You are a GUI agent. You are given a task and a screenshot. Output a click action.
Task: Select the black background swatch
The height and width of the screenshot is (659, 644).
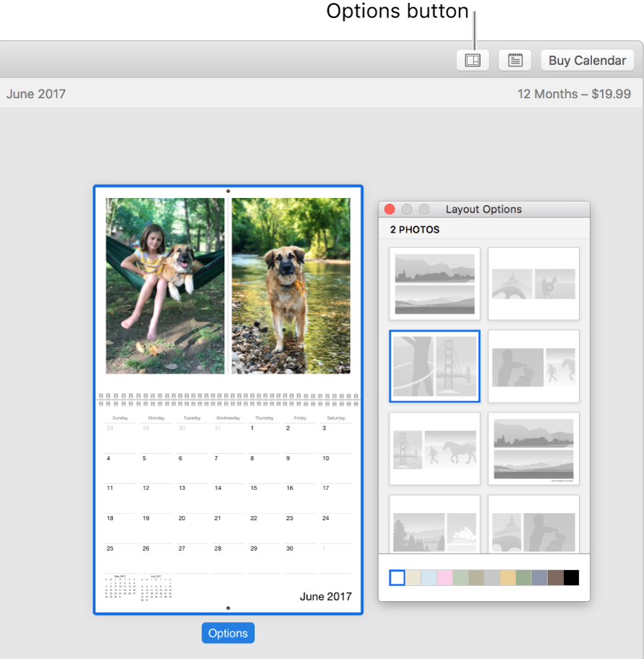pos(570,577)
